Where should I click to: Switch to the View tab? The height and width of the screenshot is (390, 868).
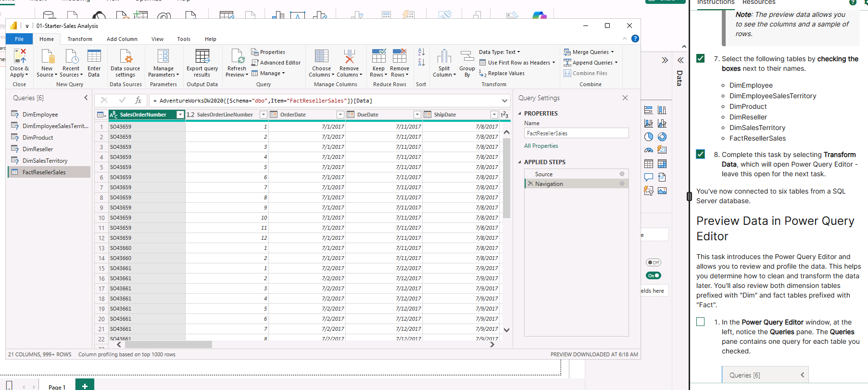(157, 39)
